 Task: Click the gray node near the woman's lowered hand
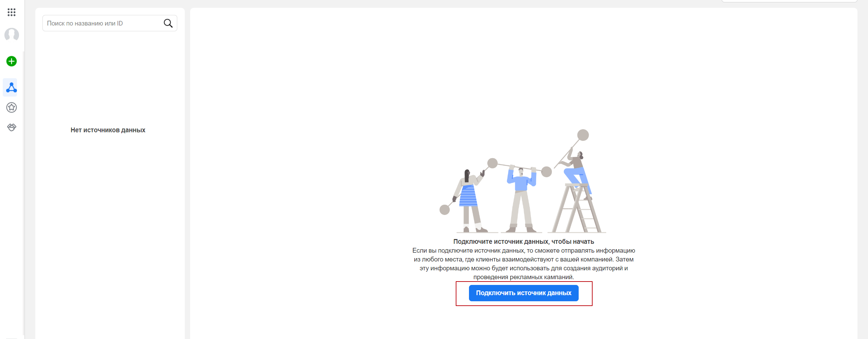[445, 210]
